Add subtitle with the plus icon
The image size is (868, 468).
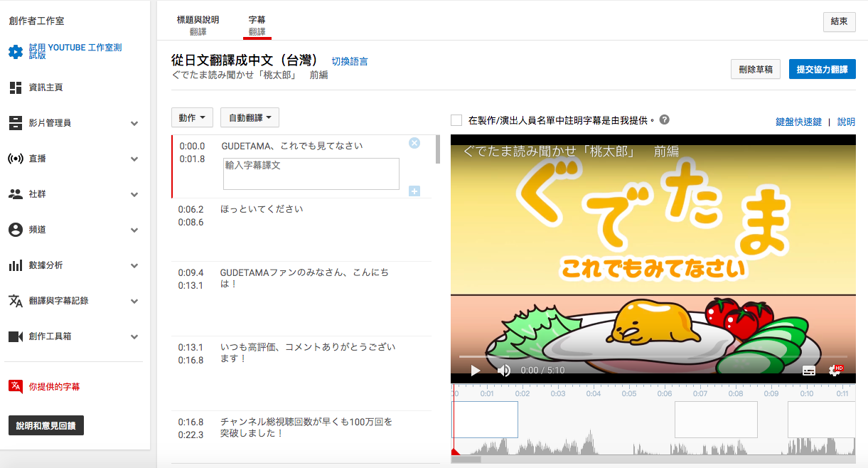pos(414,191)
